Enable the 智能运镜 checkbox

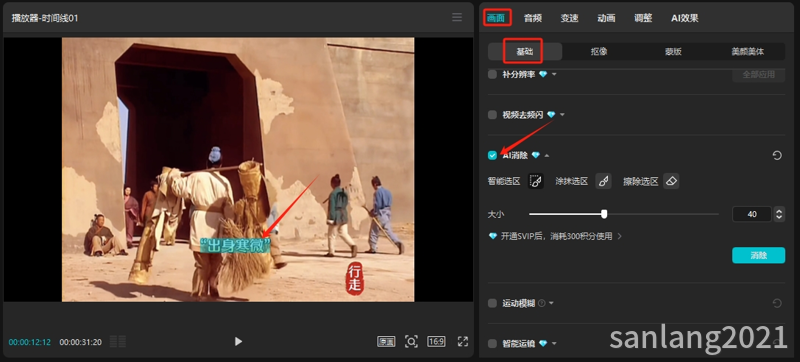coord(492,344)
